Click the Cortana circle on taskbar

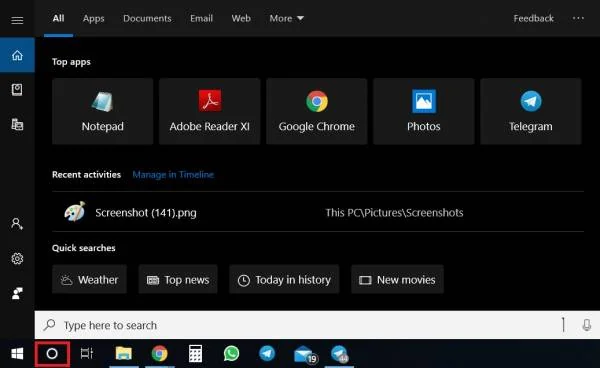coord(52,353)
